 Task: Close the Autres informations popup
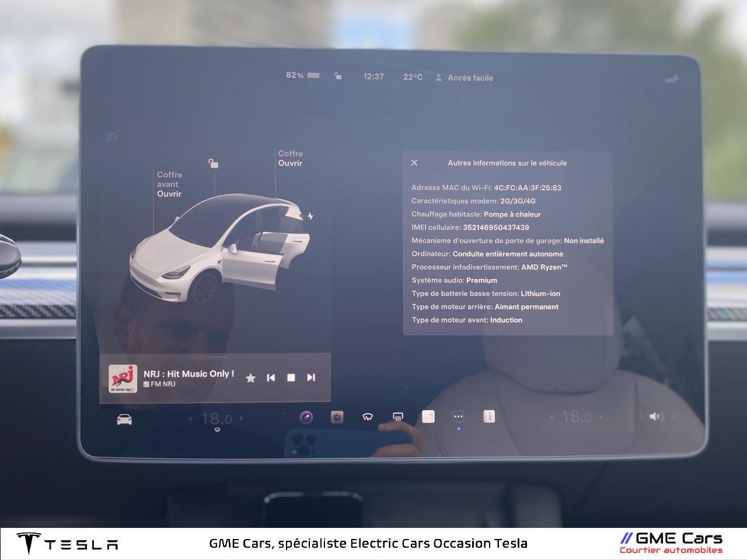pyautogui.click(x=414, y=163)
